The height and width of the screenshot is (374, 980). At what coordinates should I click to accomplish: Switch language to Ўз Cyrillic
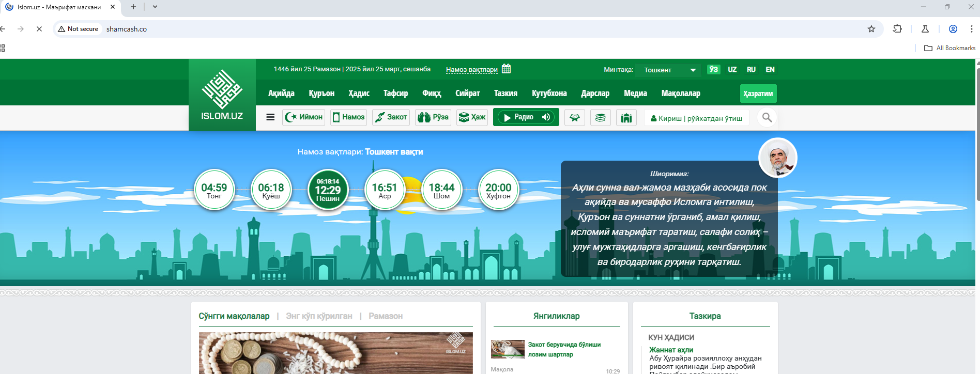pos(714,69)
